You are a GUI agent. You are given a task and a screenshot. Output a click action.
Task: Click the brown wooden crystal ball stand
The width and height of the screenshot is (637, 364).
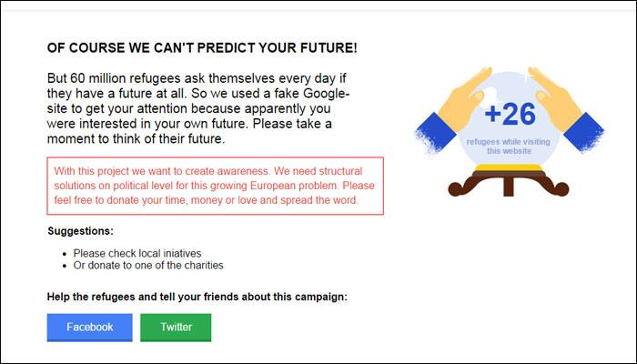tap(508, 184)
